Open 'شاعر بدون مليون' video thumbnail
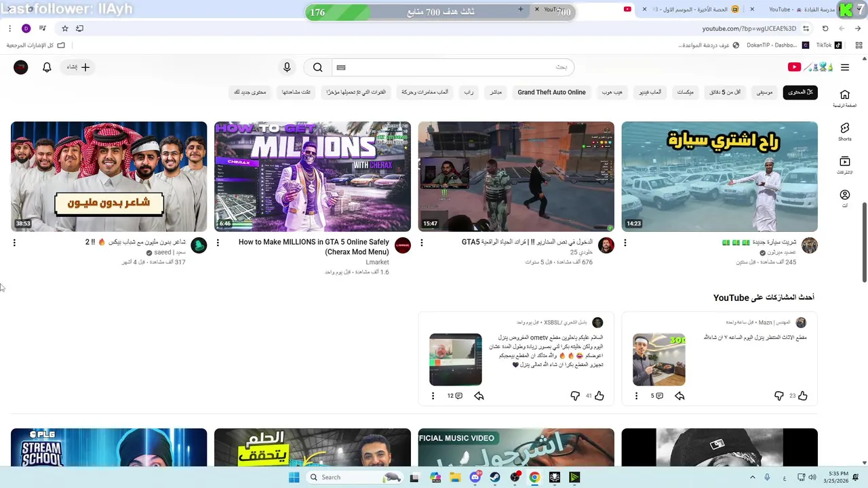This screenshot has width=868, height=488. pos(109,177)
